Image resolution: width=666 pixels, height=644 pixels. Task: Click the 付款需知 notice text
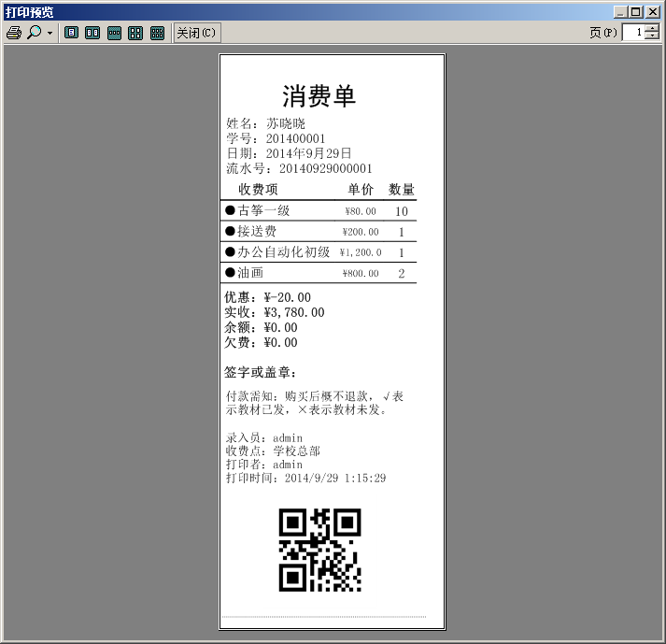coord(315,403)
